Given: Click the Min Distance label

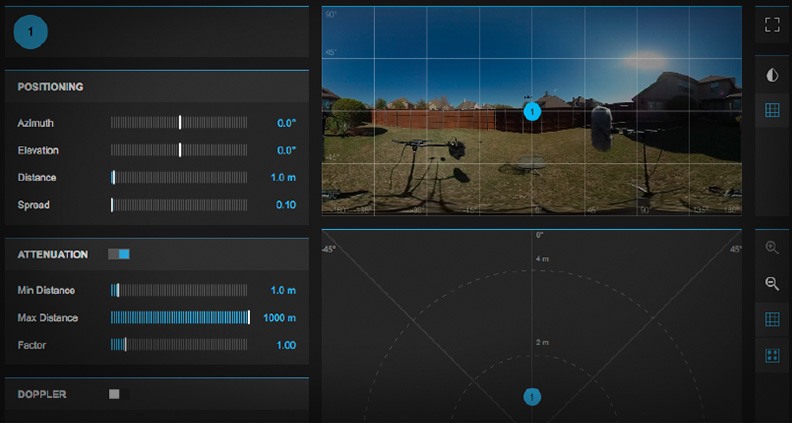Looking at the screenshot, I should 46,290.
